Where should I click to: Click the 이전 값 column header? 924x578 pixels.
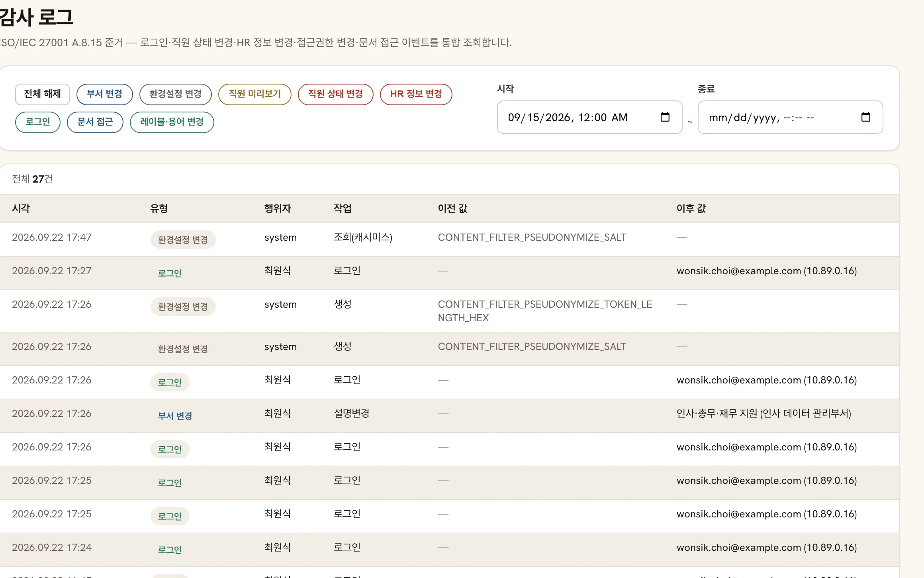click(x=452, y=208)
